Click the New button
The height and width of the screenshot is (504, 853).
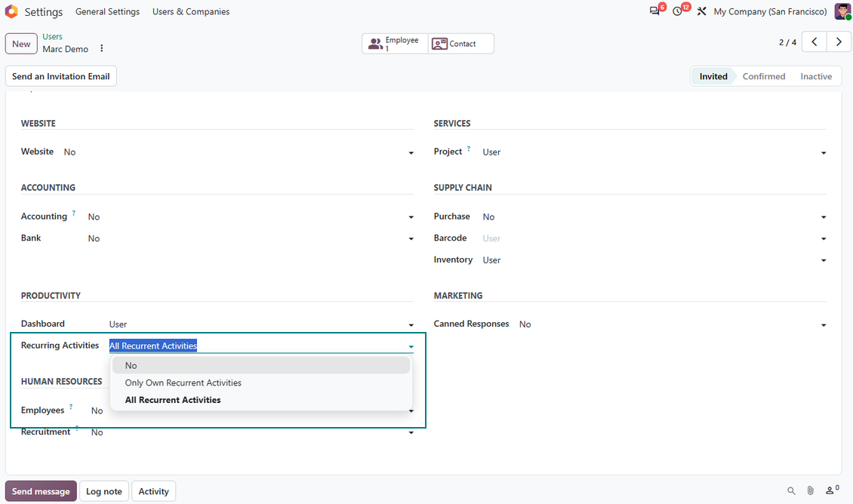point(21,44)
